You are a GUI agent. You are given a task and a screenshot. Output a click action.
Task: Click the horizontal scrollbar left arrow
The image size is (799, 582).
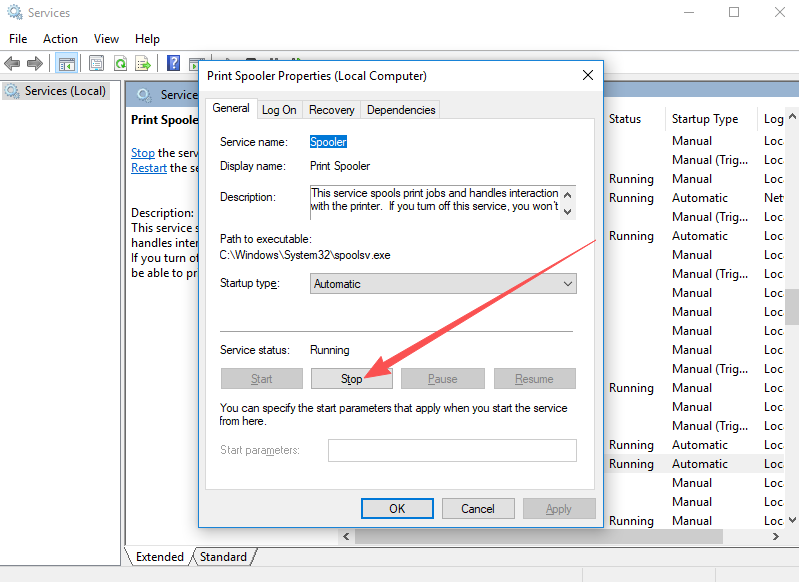click(x=347, y=536)
